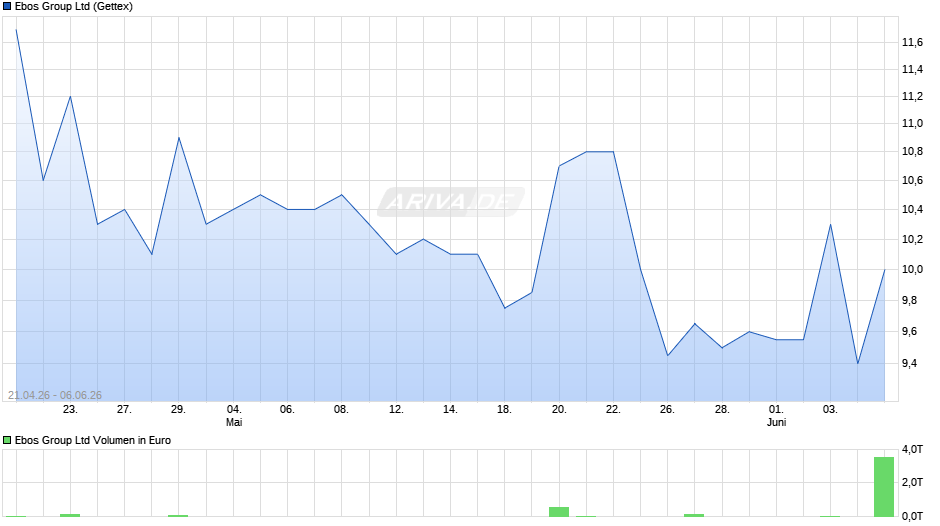Image resolution: width=940 pixels, height=526 pixels.
Task: Click the '12.' date axis label
Action: pos(396,410)
